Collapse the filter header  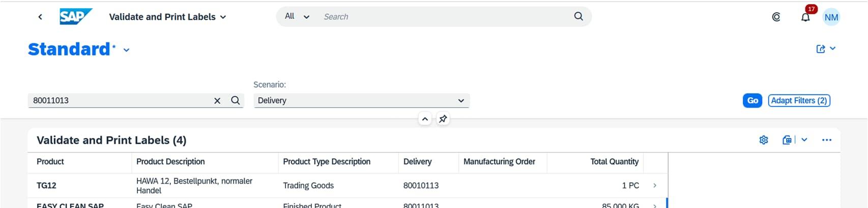(x=425, y=119)
